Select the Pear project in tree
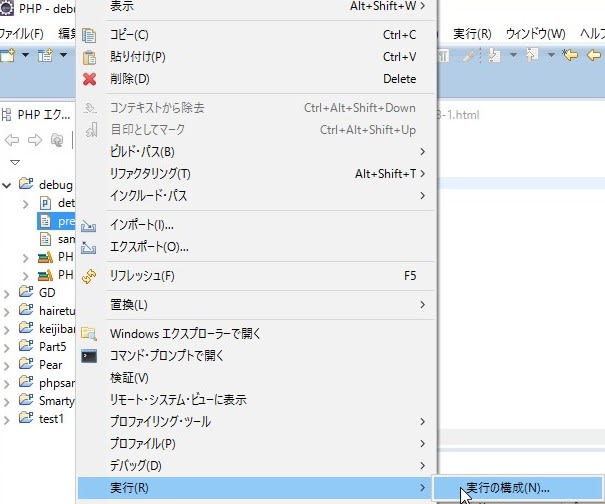The width and height of the screenshot is (605, 504). click(51, 365)
